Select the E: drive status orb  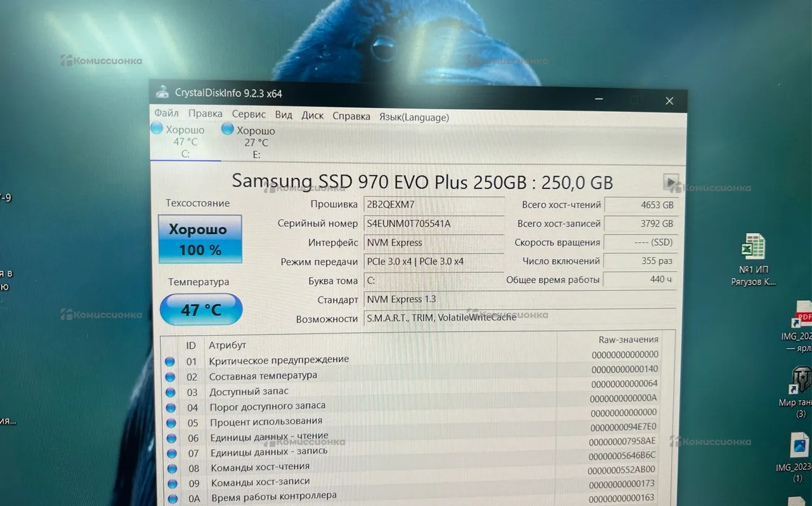click(x=228, y=129)
